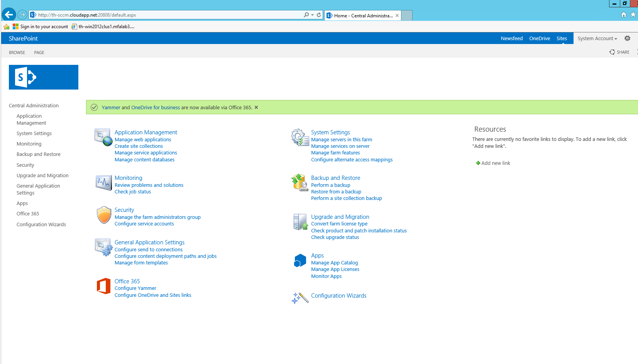Open Sites in the top bar

point(562,38)
